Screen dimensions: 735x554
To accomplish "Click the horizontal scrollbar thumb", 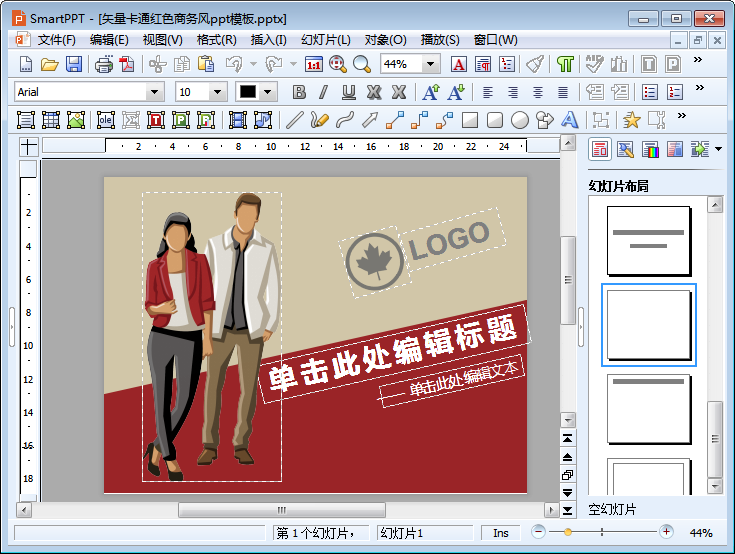I will [282, 510].
